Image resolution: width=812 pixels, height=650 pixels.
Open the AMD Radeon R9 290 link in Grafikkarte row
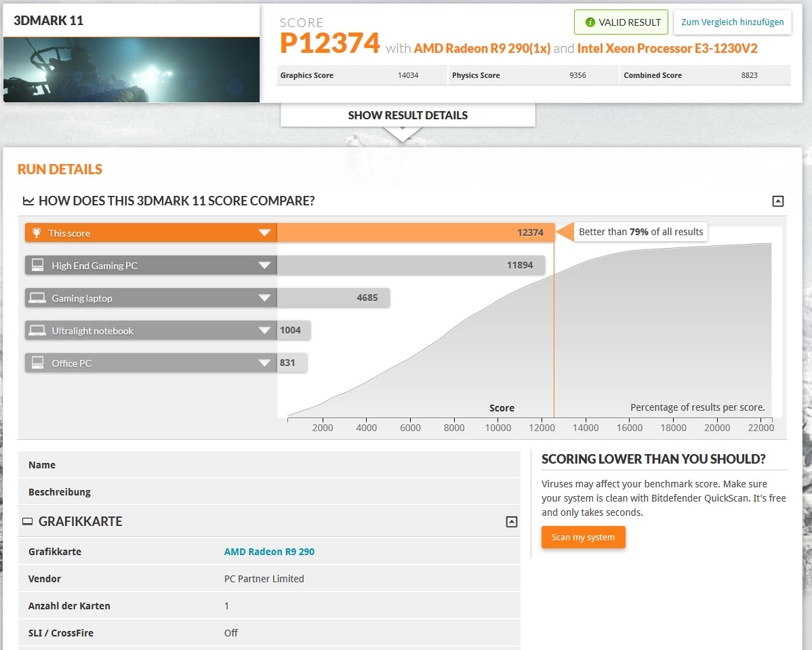269,552
